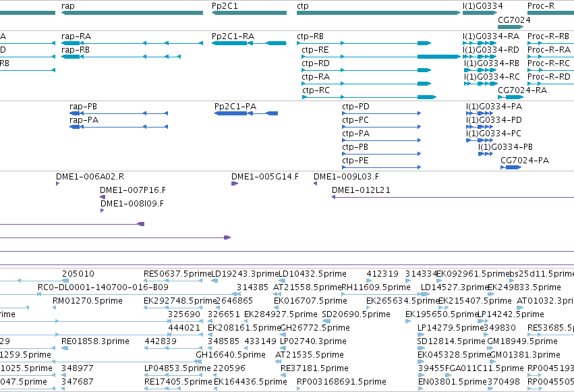Click EST GM01381.3prime
The width and height of the screenshot is (574, 392).
tap(525, 355)
